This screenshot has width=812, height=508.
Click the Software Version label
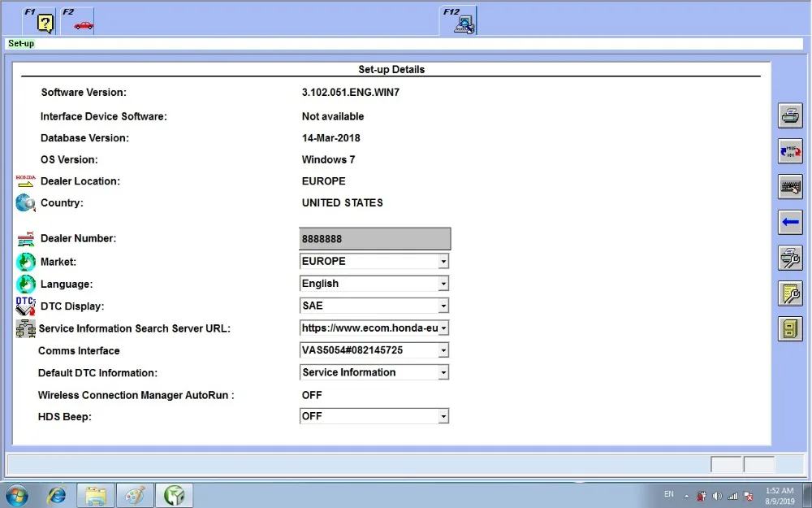click(84, 93)
